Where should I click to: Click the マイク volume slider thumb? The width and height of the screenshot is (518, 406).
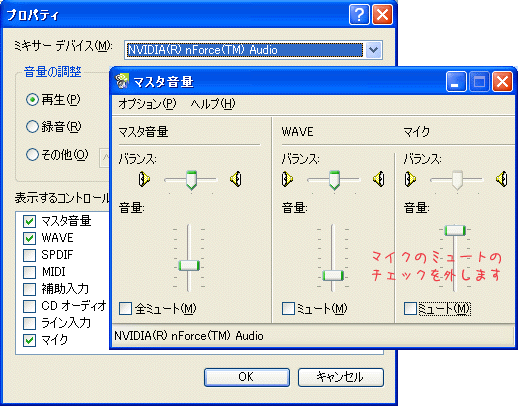tap(455, 230)
